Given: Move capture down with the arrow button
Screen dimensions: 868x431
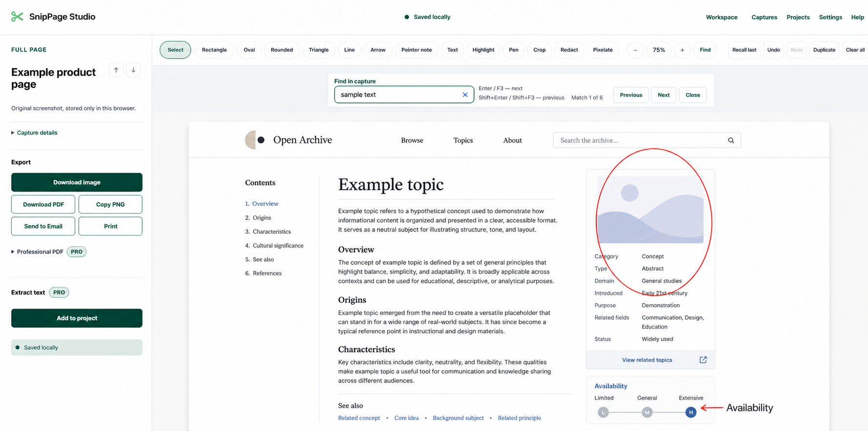Looking at the screenshot, I should click(133, 70).
